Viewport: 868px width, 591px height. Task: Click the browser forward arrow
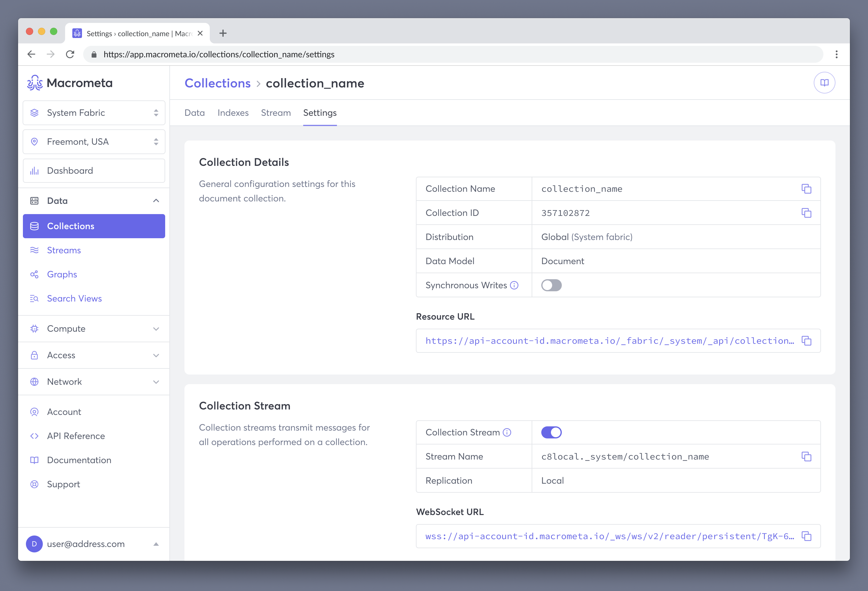coord(50,54)
